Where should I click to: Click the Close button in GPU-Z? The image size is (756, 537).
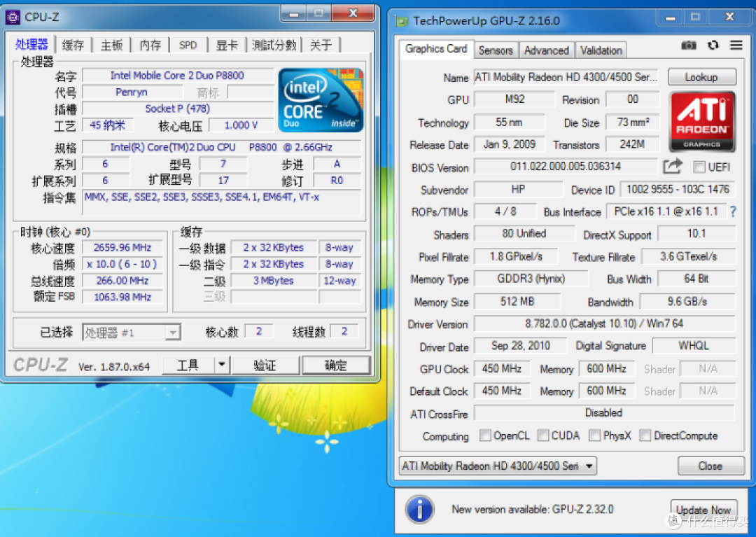pyautogui.click(x=710, y=466)
